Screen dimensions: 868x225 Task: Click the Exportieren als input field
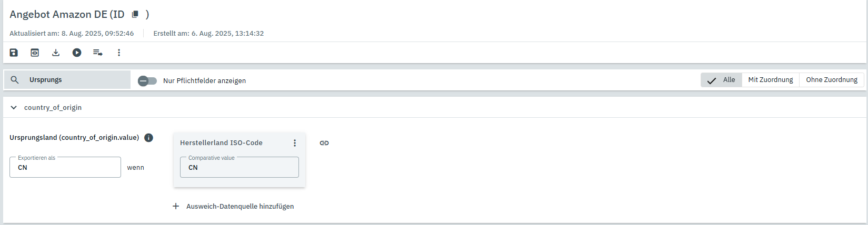tap(65, 168)
